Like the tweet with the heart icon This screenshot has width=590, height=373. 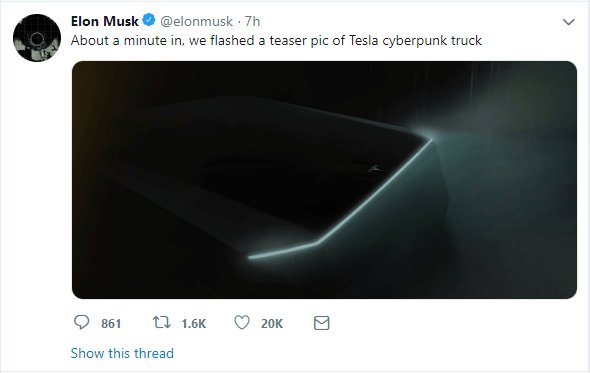(x=242, y=323)
